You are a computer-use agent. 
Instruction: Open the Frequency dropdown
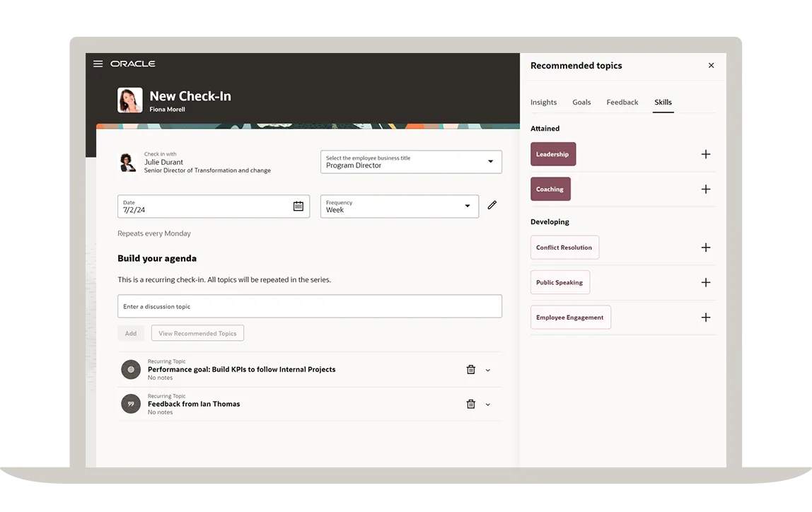[x=399, y=206]
